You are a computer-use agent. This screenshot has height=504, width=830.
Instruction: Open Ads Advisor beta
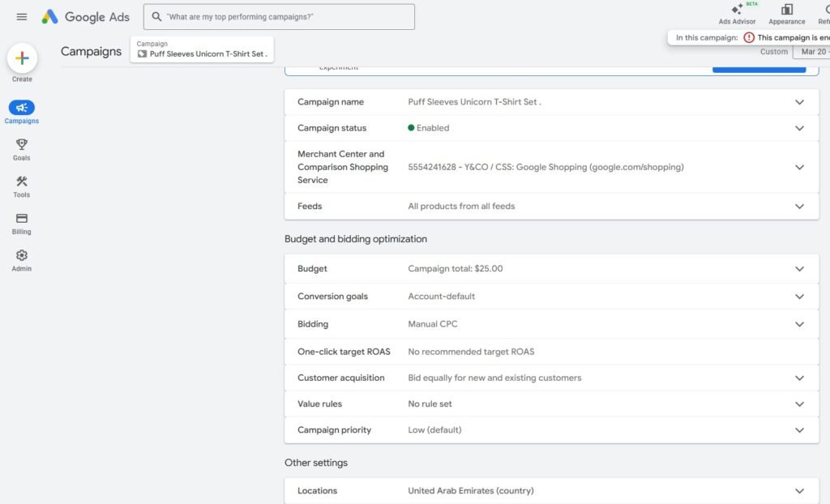click(737, 15)
